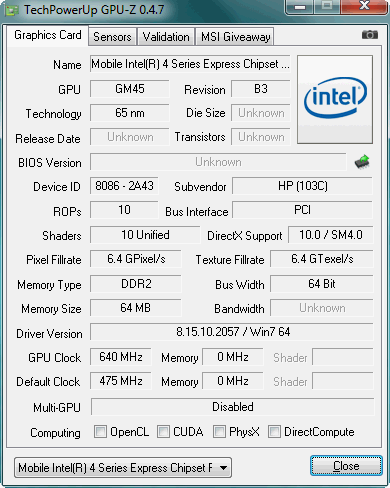The width and height of the screenshot is (390, 488).
Task: Click the Pixel Fillrate value 6.4 GPixel/s
Action: click(136, 259)
